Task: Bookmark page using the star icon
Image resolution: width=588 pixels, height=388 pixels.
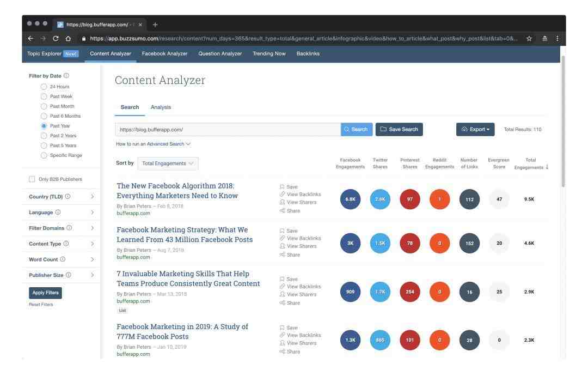Action: [x=529, y=38]
